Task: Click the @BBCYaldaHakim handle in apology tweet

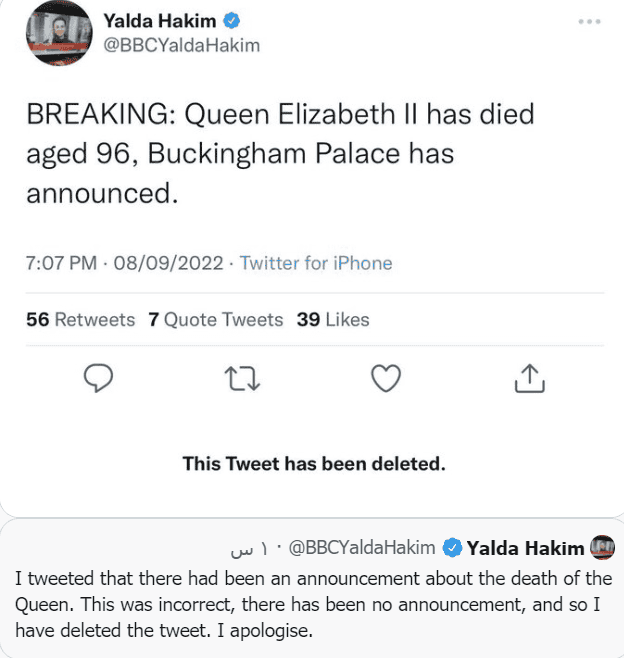Action: (362, 547)
